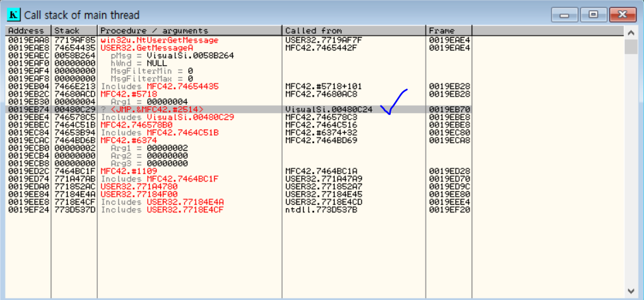This screenshot has width=644, height=300.
Task: Click address 0019EF24
Action: [29, 209]
